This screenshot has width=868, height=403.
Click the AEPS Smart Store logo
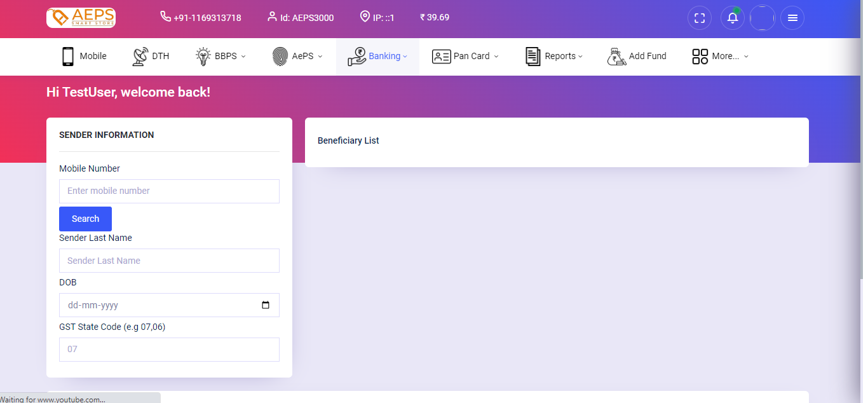coord(81,17)
